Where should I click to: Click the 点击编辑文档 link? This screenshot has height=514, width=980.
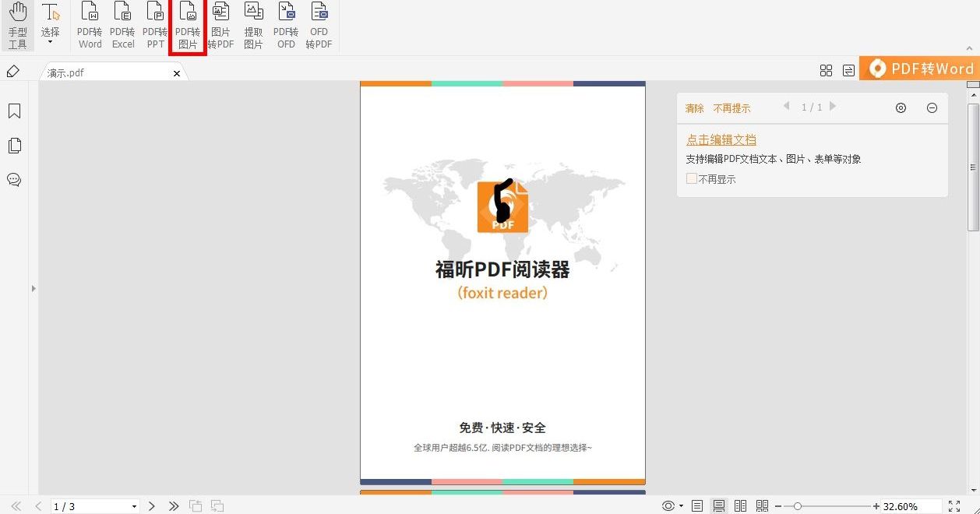click(x=721, y=139)
